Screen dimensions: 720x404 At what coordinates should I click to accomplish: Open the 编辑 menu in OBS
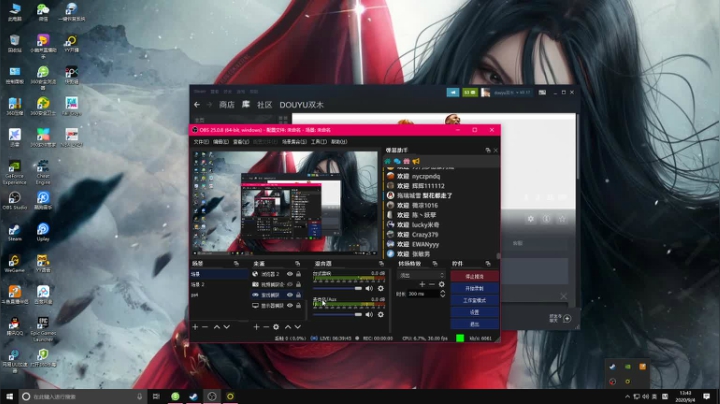click(221, 142)
